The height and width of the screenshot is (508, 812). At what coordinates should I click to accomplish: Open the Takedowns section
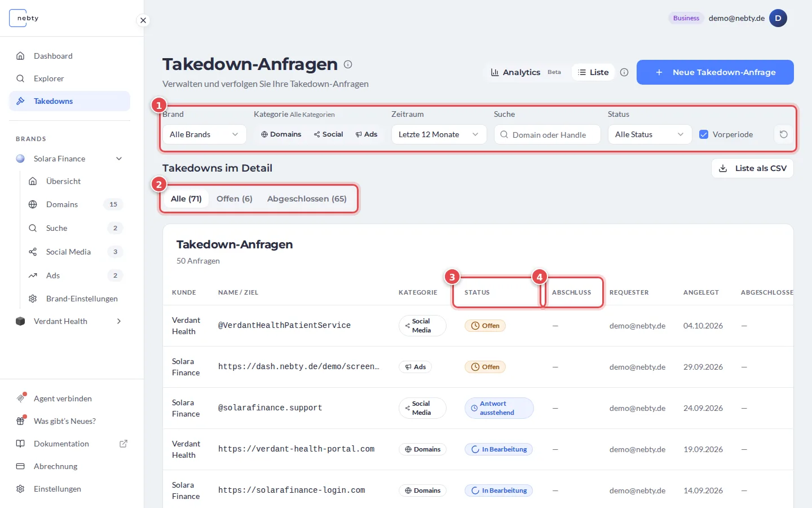click(69, 101)
